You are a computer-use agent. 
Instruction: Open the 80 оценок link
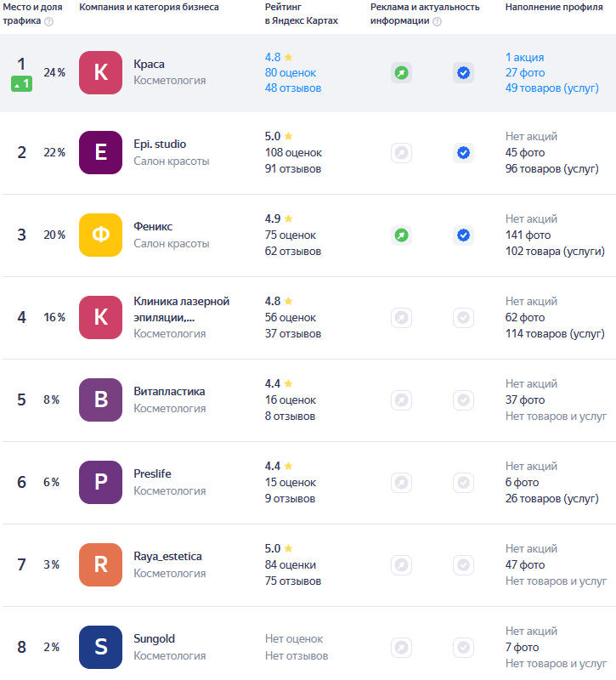[x=291, y=73]
